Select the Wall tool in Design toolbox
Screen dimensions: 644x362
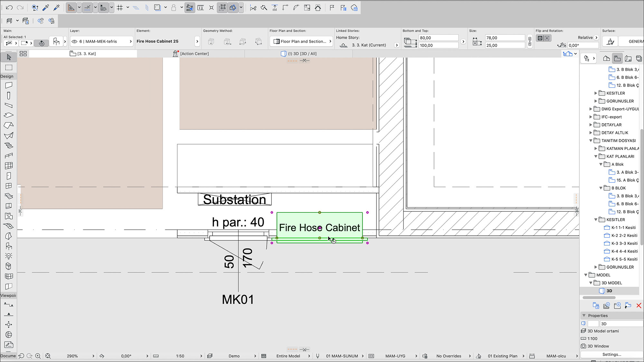pyautogui.click(x=9, y=85)
